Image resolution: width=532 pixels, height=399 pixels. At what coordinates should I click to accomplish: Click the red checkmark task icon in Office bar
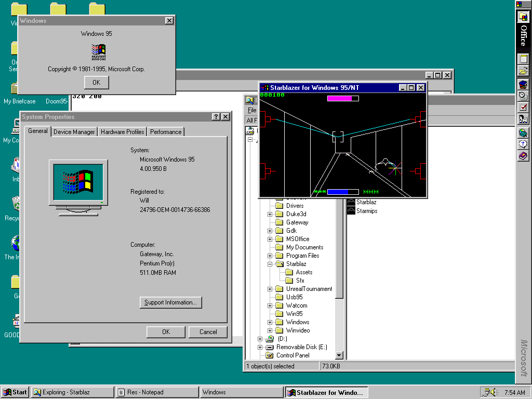coord(523,108)
